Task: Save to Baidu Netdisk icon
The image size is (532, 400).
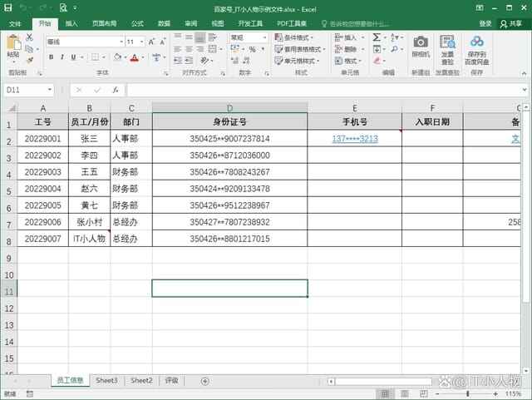Action: pyautogui.click(x=476, y=50)
